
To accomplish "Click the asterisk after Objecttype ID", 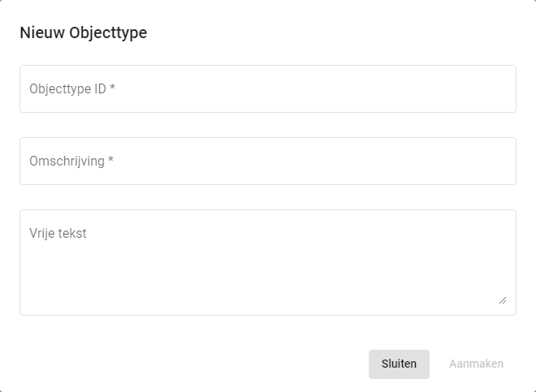I will click(x=112, y=88).
